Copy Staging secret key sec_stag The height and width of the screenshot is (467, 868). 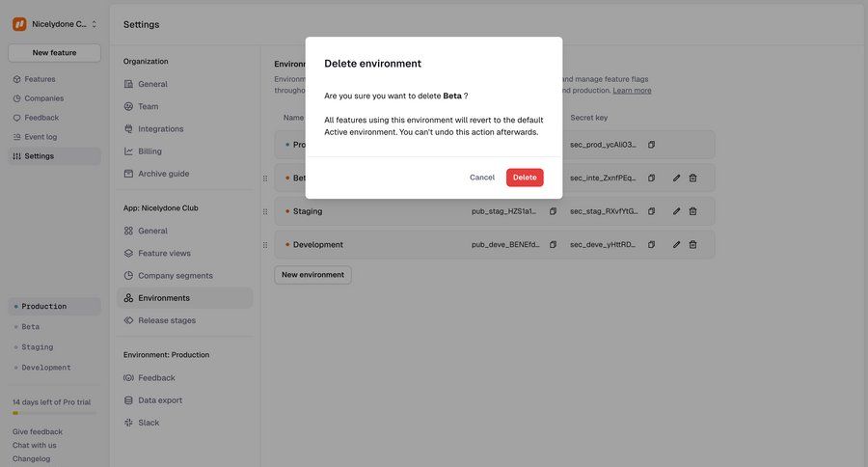click(652, 211)
